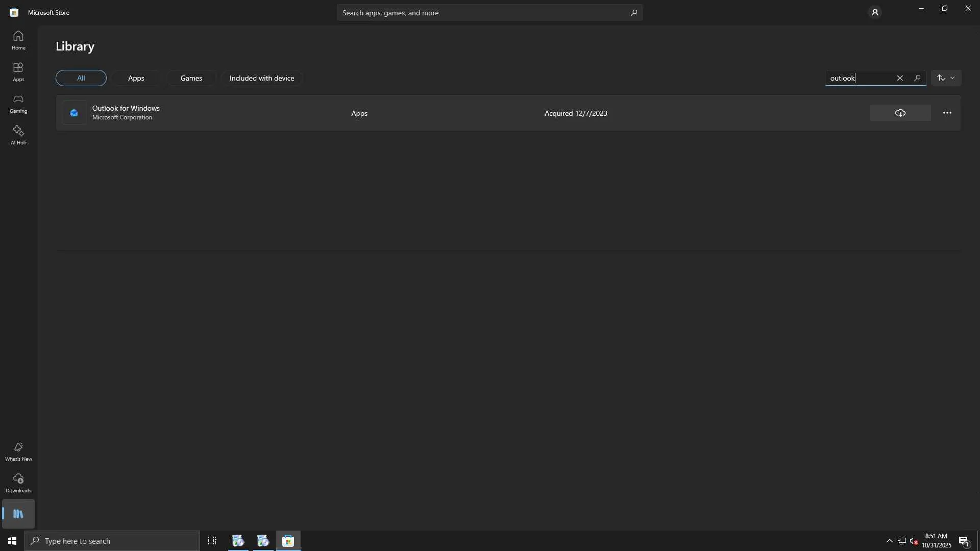The height and width of the screenshot is (551, 980).
Task: Open the user account profile icon
Action: (874, 12)
